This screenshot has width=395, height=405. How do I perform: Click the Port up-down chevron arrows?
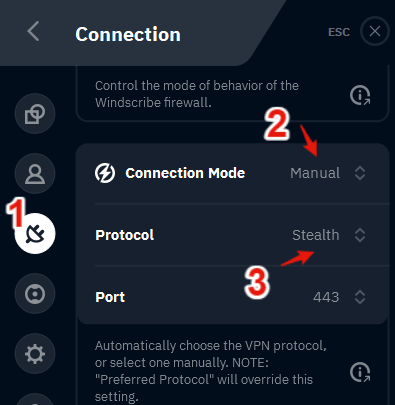pyautogui.click(x=360, y=297)
